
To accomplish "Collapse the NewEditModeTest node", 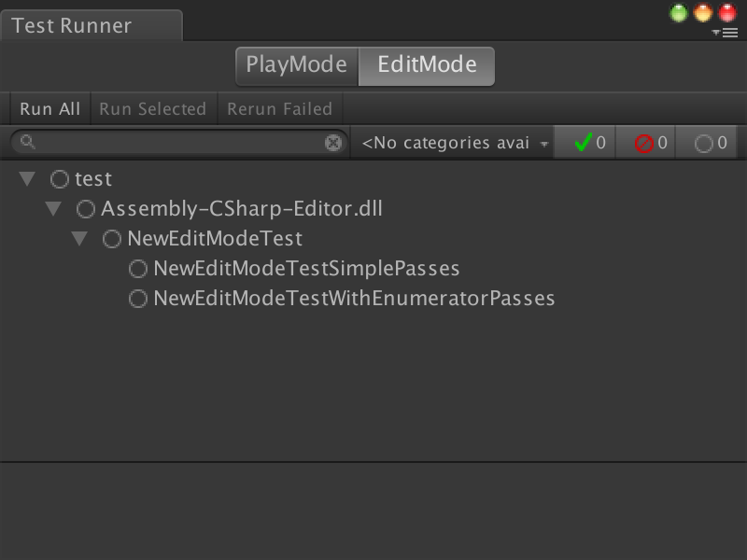I will coord(79,239).
